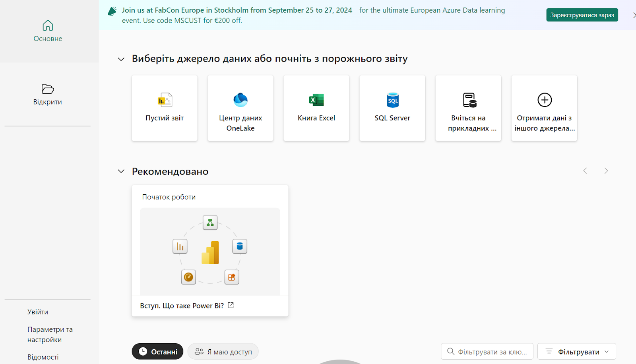The width and height of the screenshot is (636, 364).
Task: Click the clock icon on Останні
Action: tap(143, 351)
